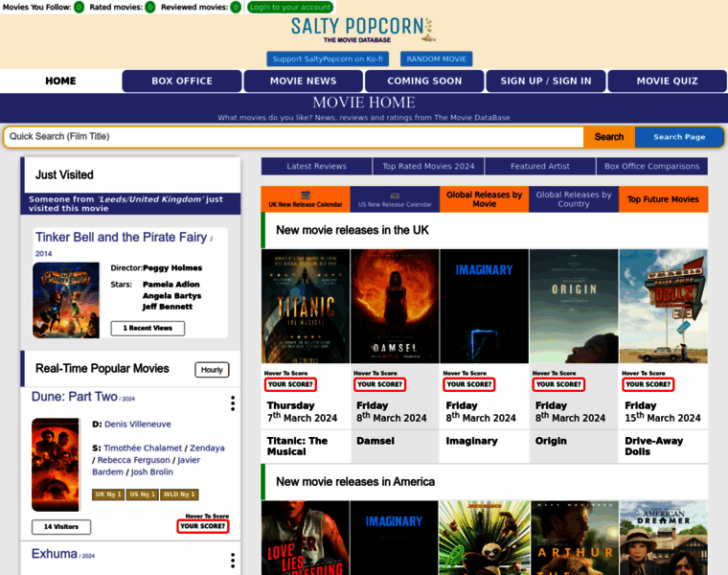
Task: Click Your Score for Titanic: The Musical
Action: click(290, 384)
